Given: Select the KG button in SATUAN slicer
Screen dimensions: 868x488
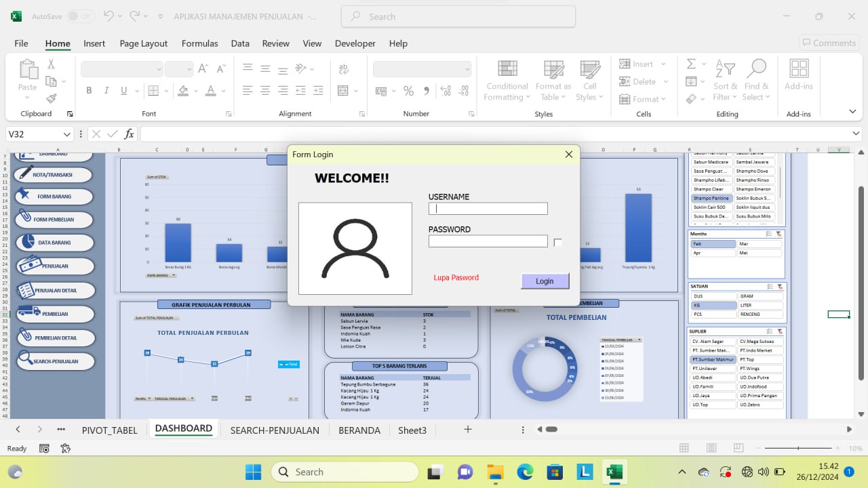Looking at the screenshot, I should tap(713, 306).
